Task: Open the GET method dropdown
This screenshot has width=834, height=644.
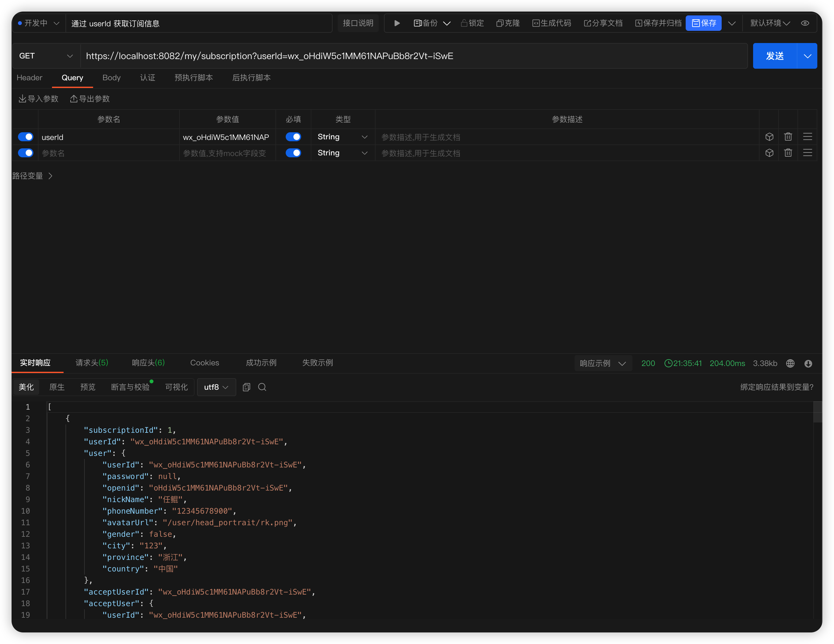Action: 46,56
